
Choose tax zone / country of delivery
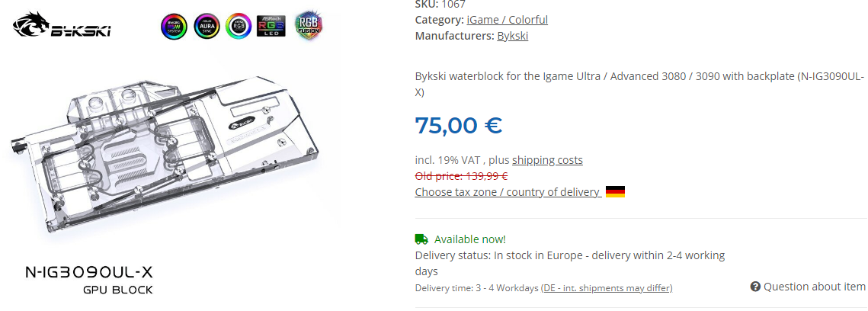click(508, 192)
